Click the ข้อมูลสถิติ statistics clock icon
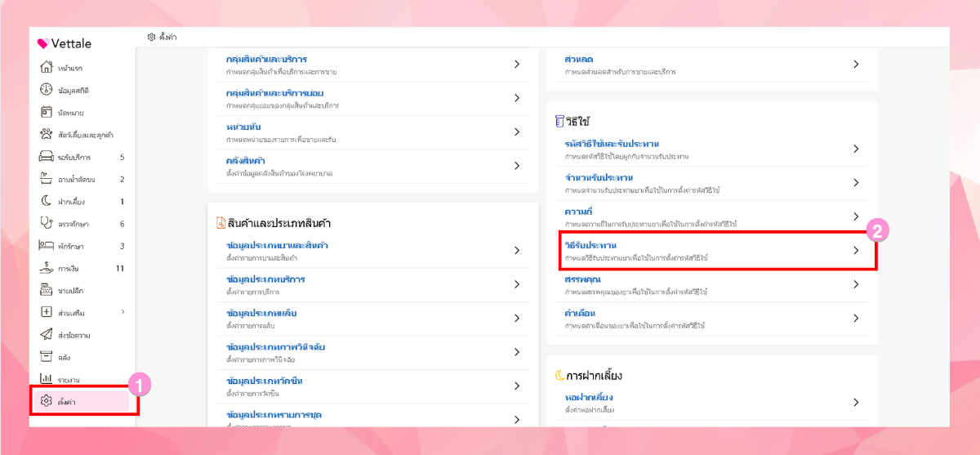 point(47,90)
